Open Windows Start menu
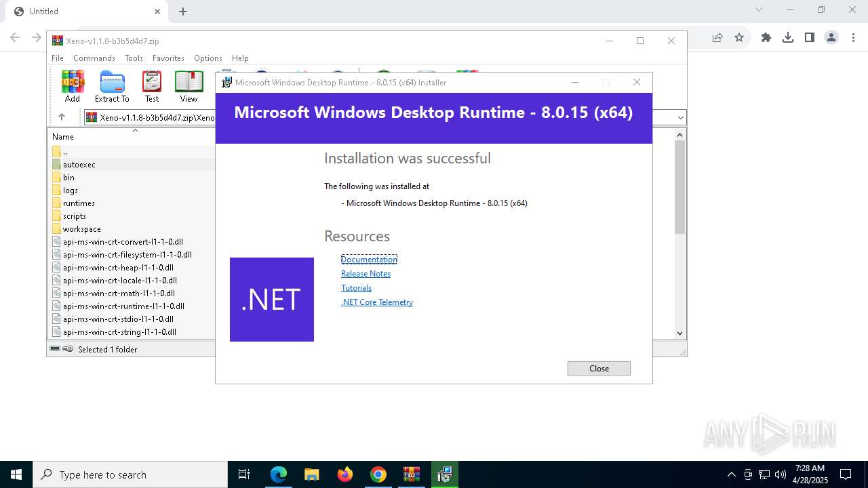868x488 pixels. click(16, 474)
